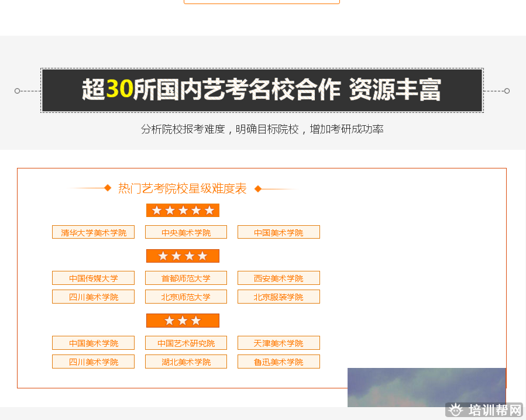The image size is (526, 420).
Task: Click the small circle at banner's right end
Action: pyautogui.click(x=507, y=91)
